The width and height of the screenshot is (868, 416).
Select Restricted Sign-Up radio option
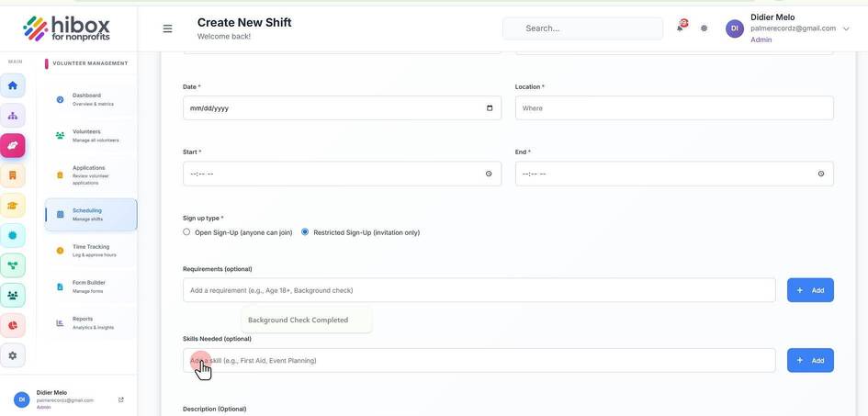[x=305, y=232]
